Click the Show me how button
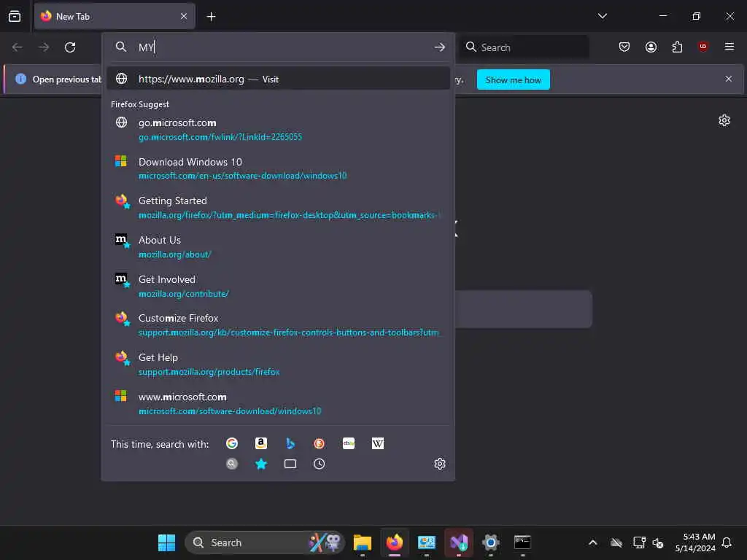The width and height of the screenshot is (747, 560). (513, 80)
